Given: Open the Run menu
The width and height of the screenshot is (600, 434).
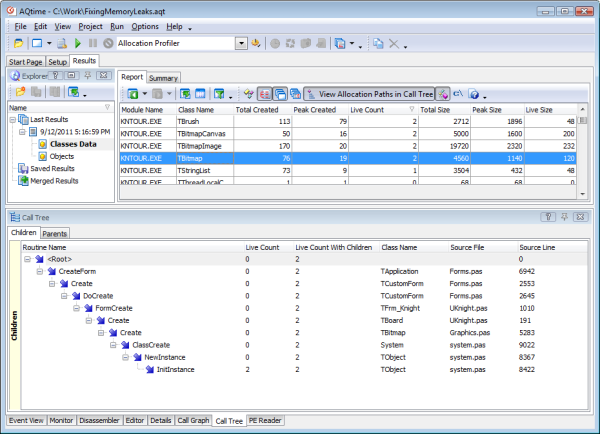Looking at the screenshot, I should click(117, 26).
